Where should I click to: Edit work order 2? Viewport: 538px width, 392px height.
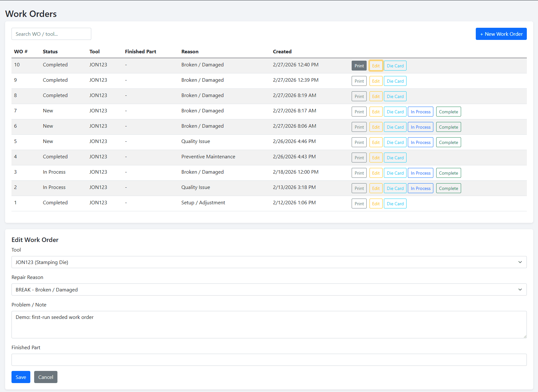376,188
